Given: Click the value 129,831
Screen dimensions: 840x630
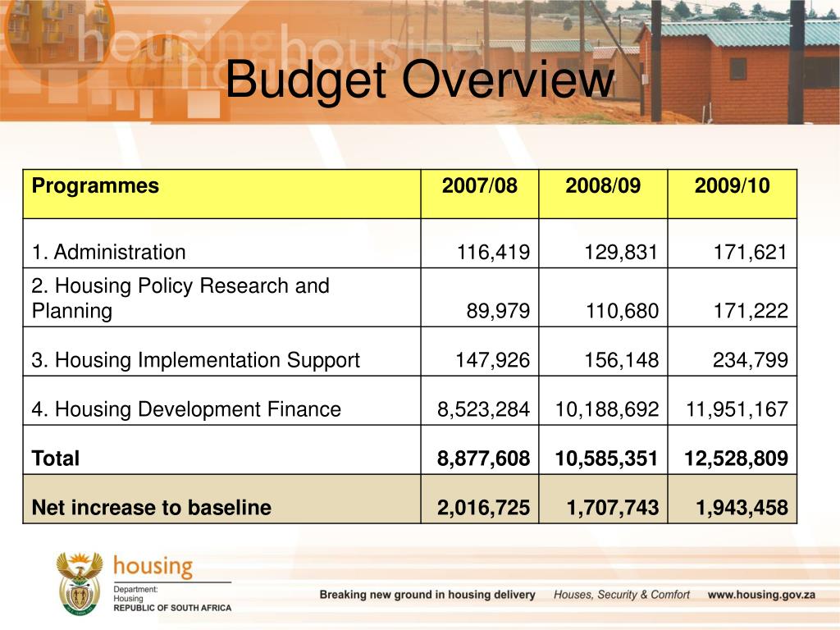Looking at the screenshot, I should click(621, 253).
